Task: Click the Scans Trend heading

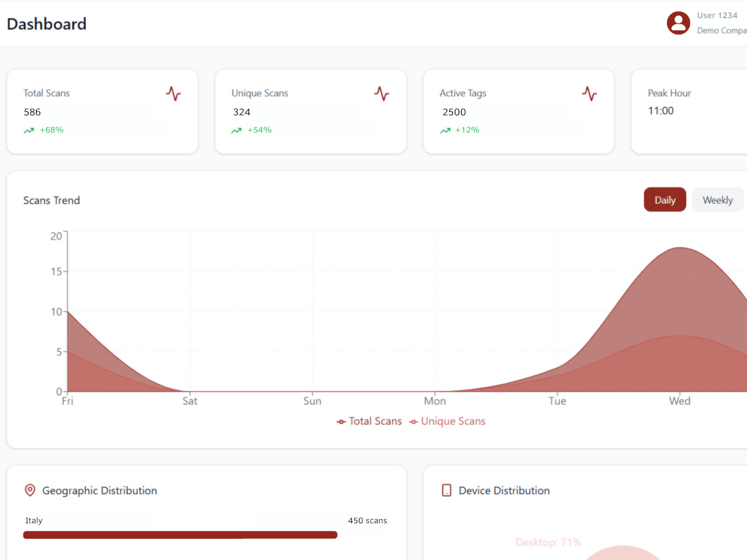Action: (x=51, y=200)
